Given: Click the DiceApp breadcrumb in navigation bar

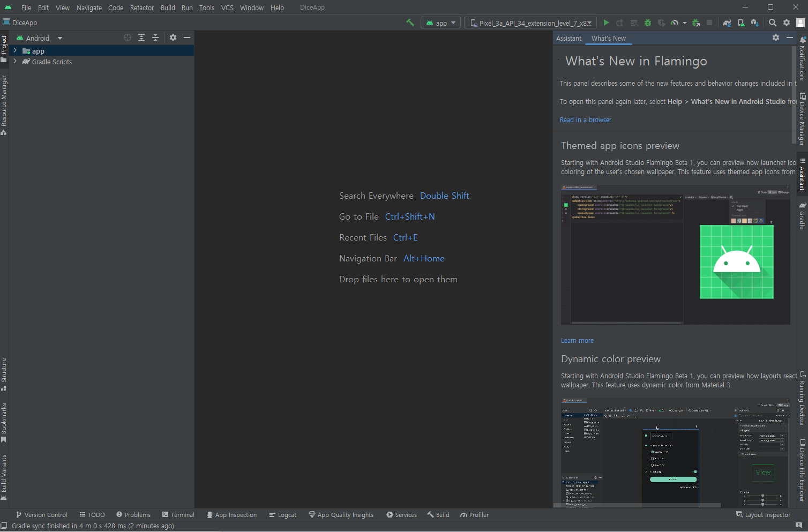Looking at the screenshot, I should pos(20,23).
